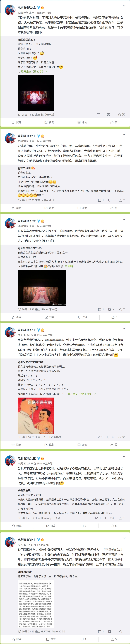Like the 今天 17:27 post showing 5 likes
The height and width of the screenshot is (644, 130).
114,526
